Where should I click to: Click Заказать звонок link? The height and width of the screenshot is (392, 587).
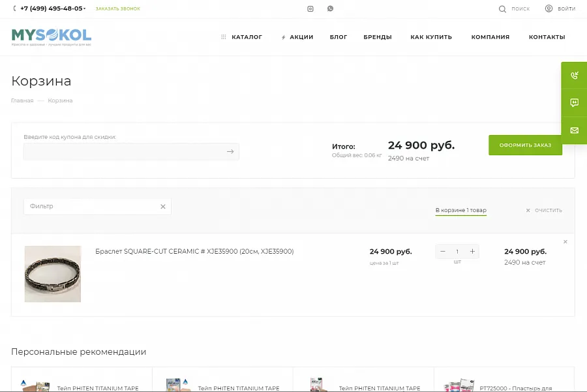118,8
